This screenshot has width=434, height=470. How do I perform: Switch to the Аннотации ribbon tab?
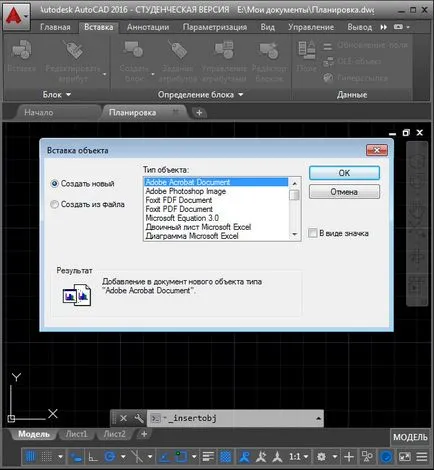[148, 27]
